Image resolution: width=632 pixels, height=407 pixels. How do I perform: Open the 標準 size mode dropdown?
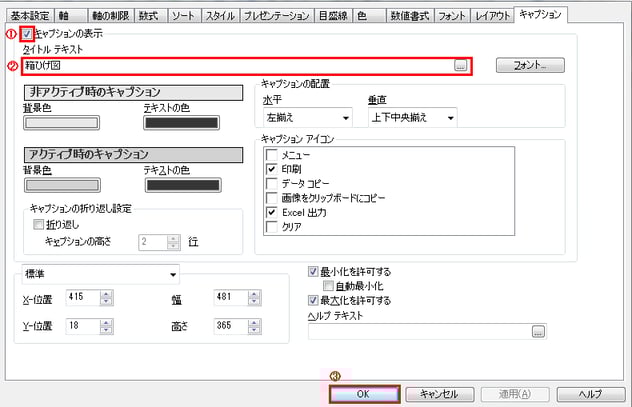101,274
